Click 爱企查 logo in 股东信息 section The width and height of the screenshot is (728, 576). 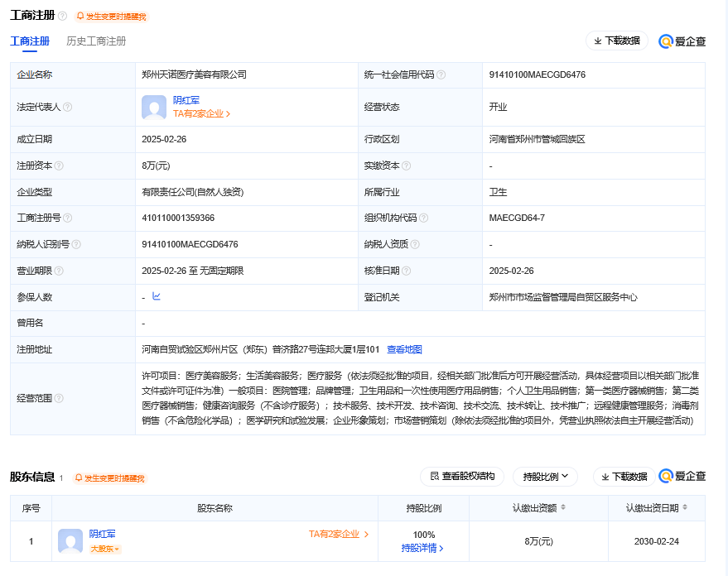tap(682, 477)
